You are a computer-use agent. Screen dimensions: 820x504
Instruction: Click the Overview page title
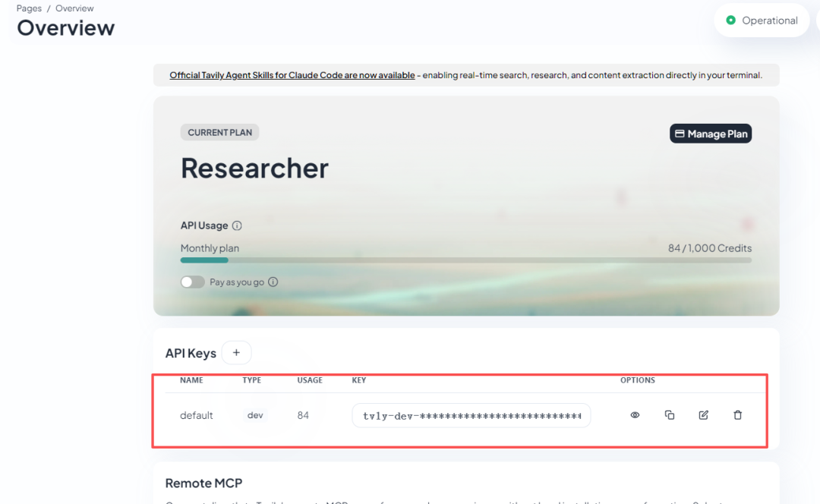tap(66, 28)
